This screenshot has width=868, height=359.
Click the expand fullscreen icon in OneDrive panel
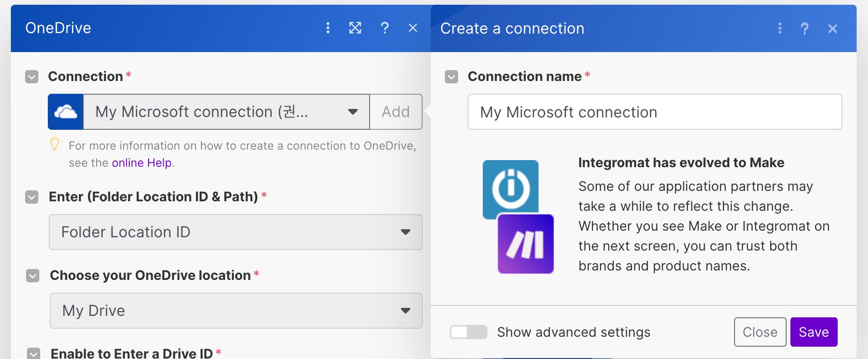pos(355,28)
